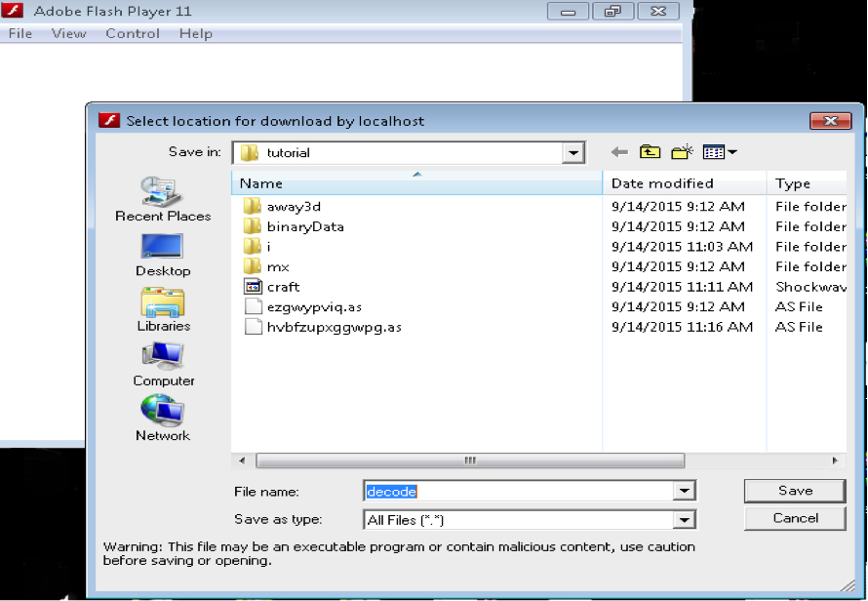This screenshot has width=868, height=601.
Task: Minimize the Adobe Flash Player 11 window
Action: click(x=568, y=11)
